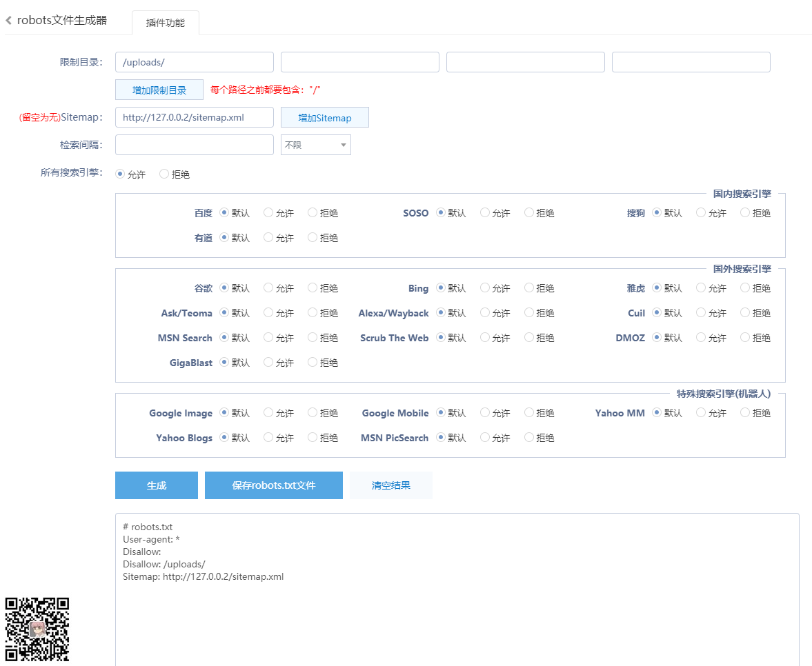Set Bing to 拒绝
The image size is (812, 666).
pos(529,288)
